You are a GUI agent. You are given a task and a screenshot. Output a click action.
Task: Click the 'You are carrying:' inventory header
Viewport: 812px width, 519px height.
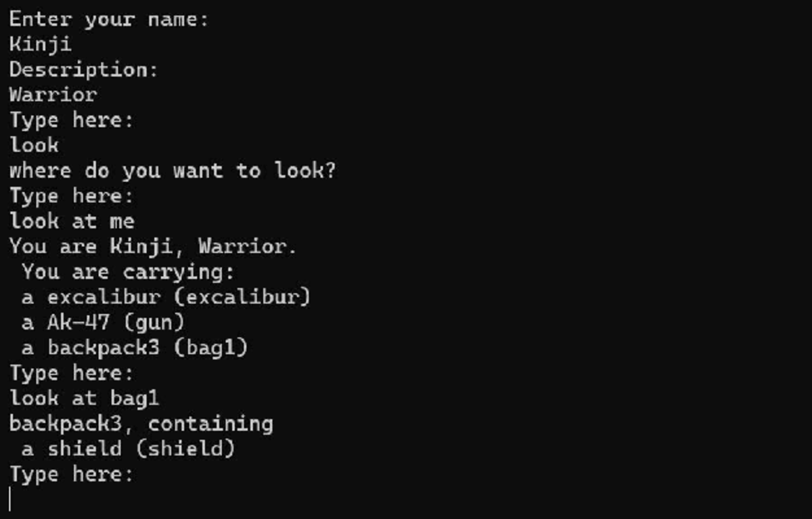(128, 272)
